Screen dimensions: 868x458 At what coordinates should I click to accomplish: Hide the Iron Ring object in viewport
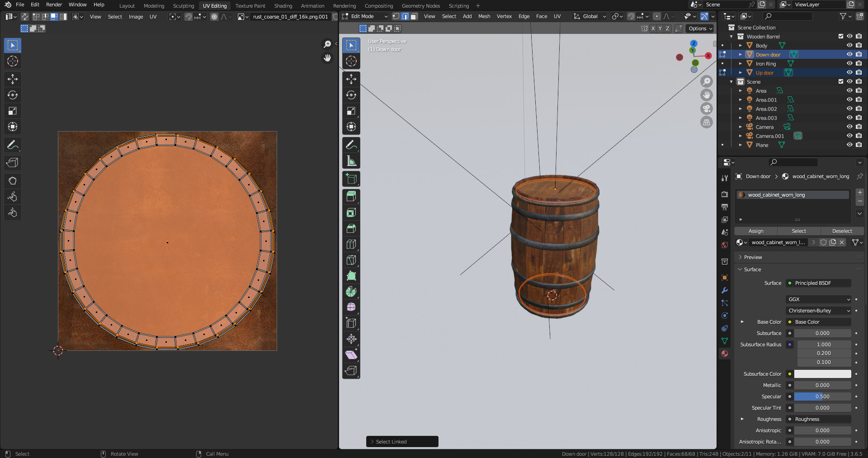tap(849, 63)
